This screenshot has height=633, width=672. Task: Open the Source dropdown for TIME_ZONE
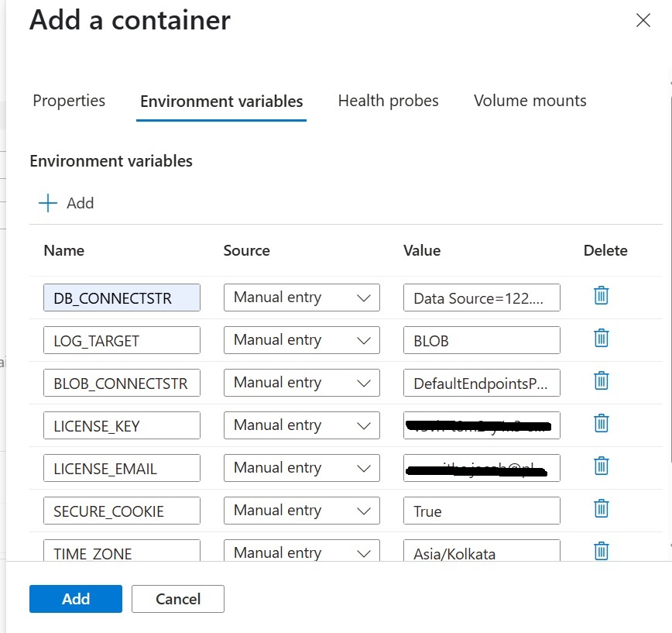pos(302,552)
